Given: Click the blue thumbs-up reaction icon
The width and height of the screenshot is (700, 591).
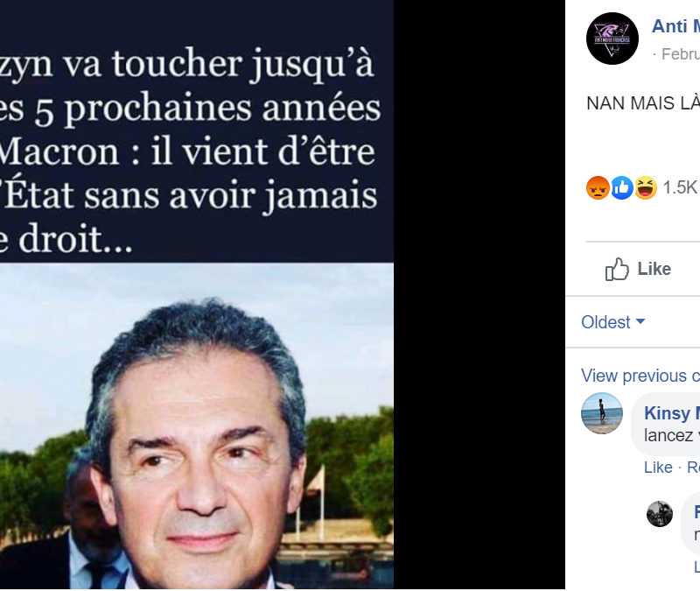Looking at the screenshot, I should [x=622, y=187].
